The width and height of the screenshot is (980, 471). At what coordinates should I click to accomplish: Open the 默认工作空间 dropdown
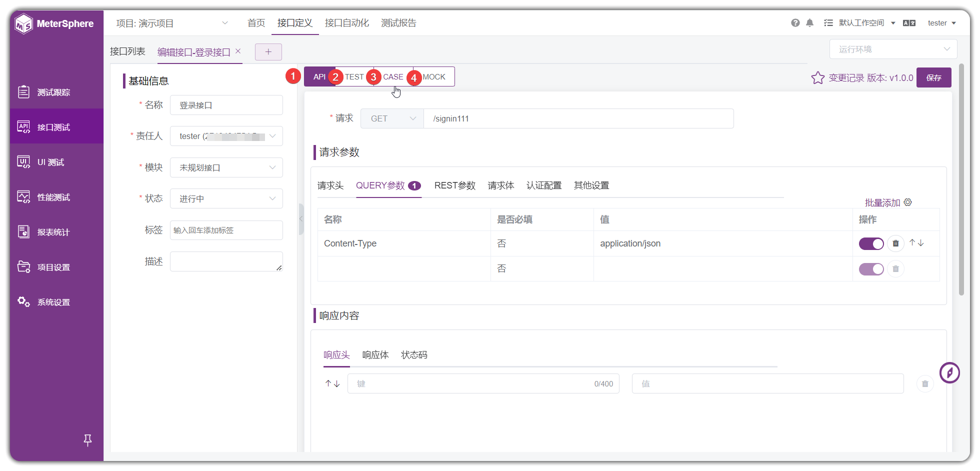[867, 23]
